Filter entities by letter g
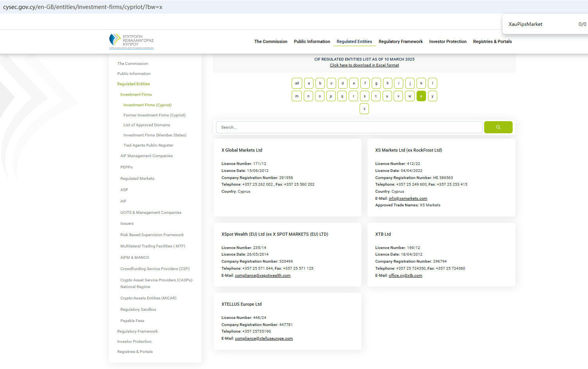 click(x=376, y=83)
